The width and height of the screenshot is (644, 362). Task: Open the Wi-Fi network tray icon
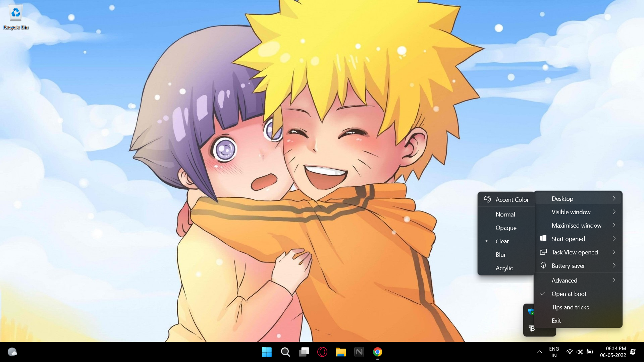click(570, 352)
